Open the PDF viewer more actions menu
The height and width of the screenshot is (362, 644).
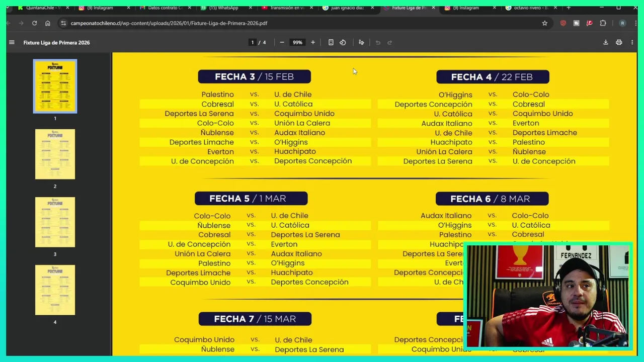pos(632,42)
